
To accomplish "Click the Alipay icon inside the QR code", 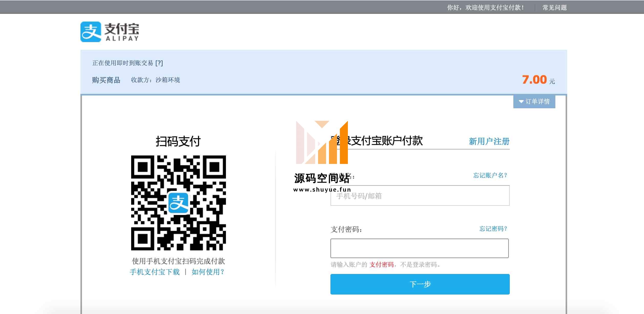I will (x=179, y=203).
